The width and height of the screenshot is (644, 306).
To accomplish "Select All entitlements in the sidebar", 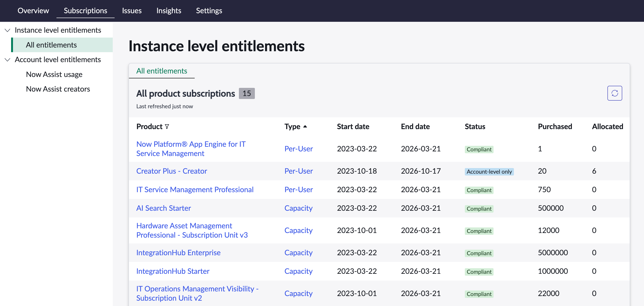I will pyautogui.click(x=62, y=45).
